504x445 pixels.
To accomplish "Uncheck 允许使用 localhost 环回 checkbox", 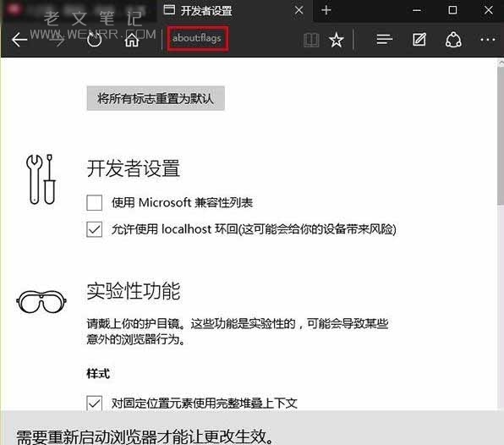I will (x=94, y=229).
